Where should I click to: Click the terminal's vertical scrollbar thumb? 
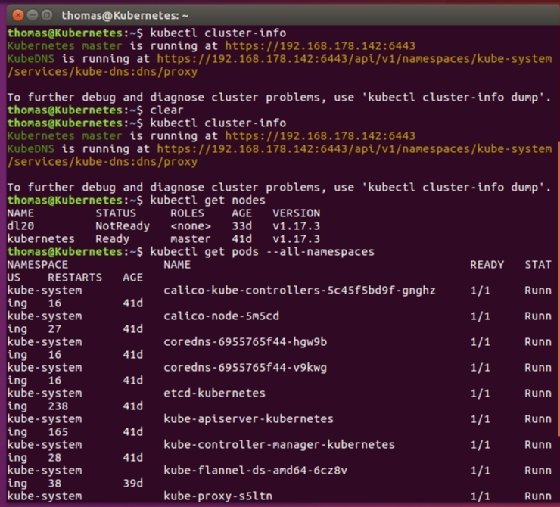[x=558, y=289]
